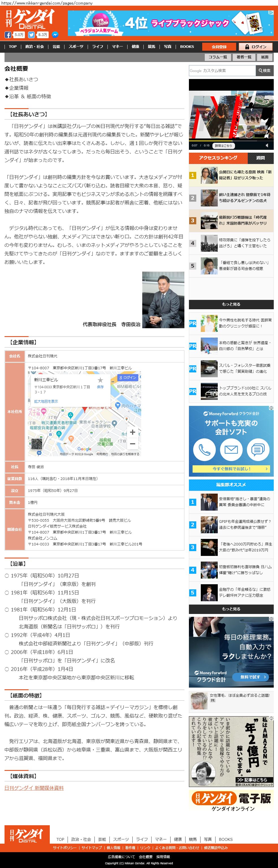Click 詳細はこちら on the video ad
Screen dimensions: 278x868
pyautogui.click(x=223, y=146)
